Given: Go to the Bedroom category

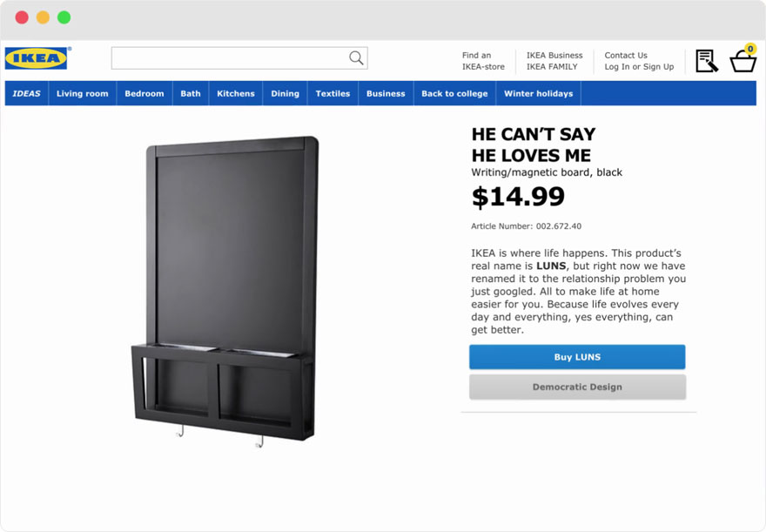Looking at the screenshot, I should point(144,94).
